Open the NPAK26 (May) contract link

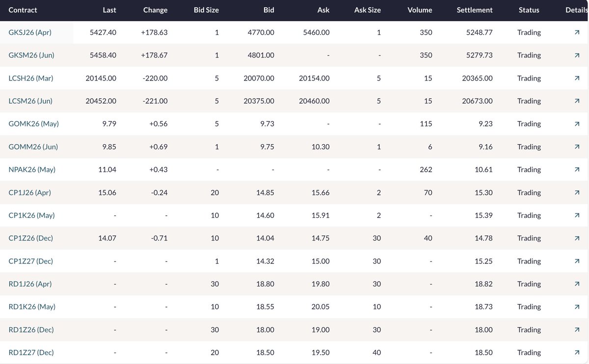click(32, 170)
